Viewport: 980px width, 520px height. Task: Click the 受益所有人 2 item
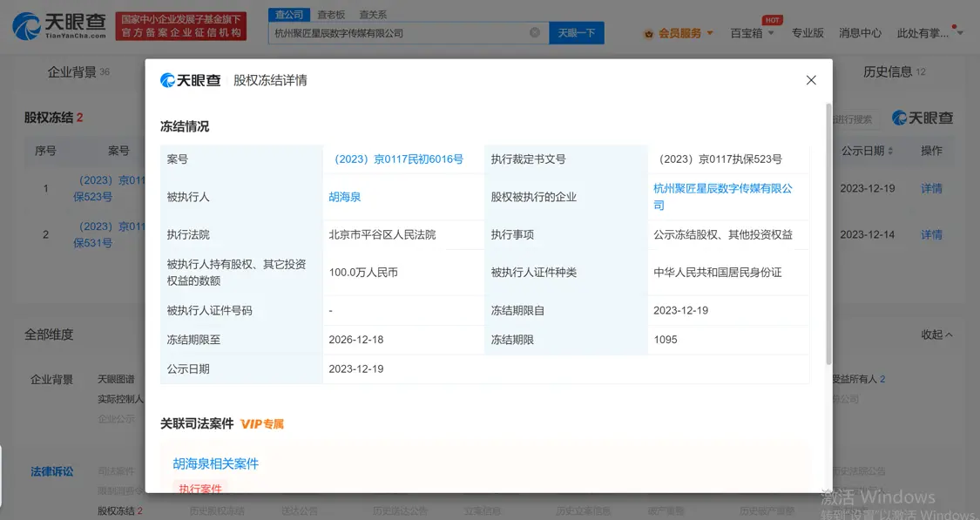pos(859,380)
